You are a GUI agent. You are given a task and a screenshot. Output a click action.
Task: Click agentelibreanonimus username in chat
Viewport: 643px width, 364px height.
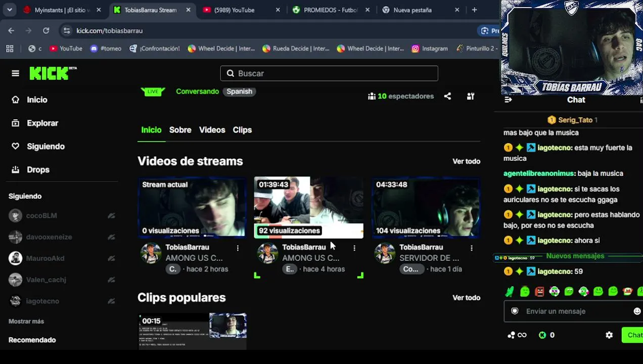coord(539,173)
